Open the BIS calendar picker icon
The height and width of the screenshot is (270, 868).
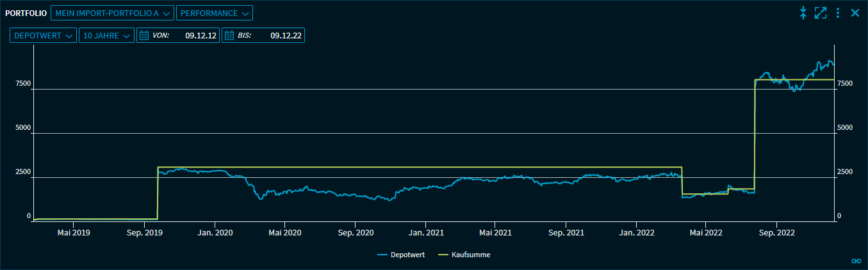(x=229, y=35)
